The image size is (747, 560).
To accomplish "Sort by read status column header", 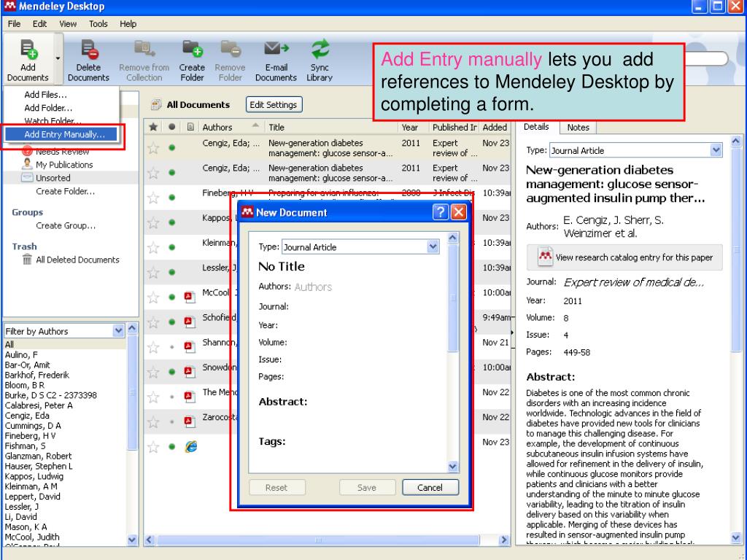I will 172,127.
